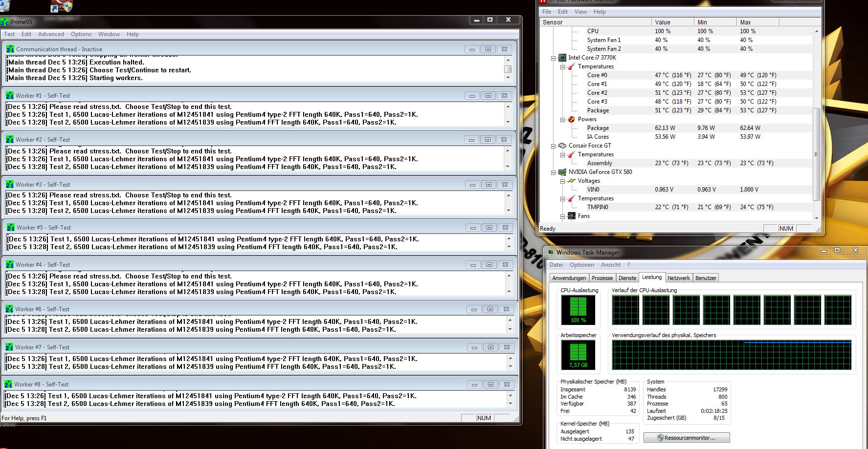
Task: Click the Min column header in HWMonitor
Action: [715, 22]
